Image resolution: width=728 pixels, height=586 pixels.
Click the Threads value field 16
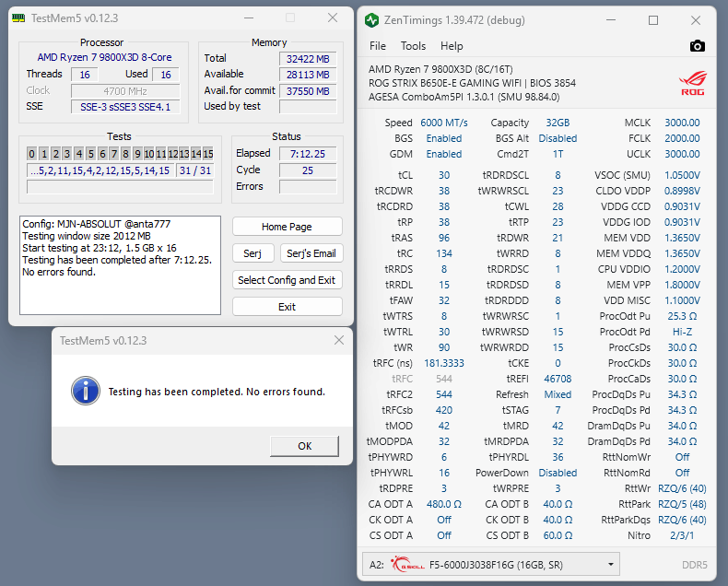pos(85,75)
